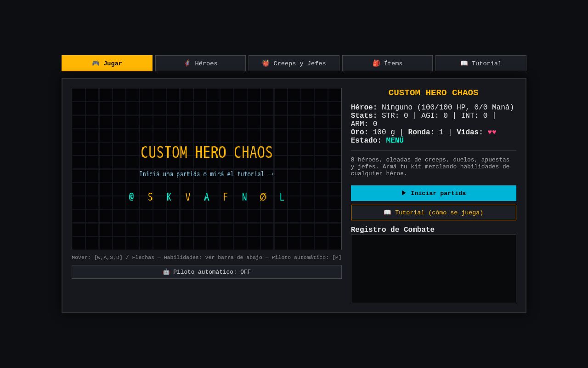The width and height of the screenshot is (588, 368).
Task: Click the book icon on Tutorial button
Action: pyautogui.click(x=387, y=213)
